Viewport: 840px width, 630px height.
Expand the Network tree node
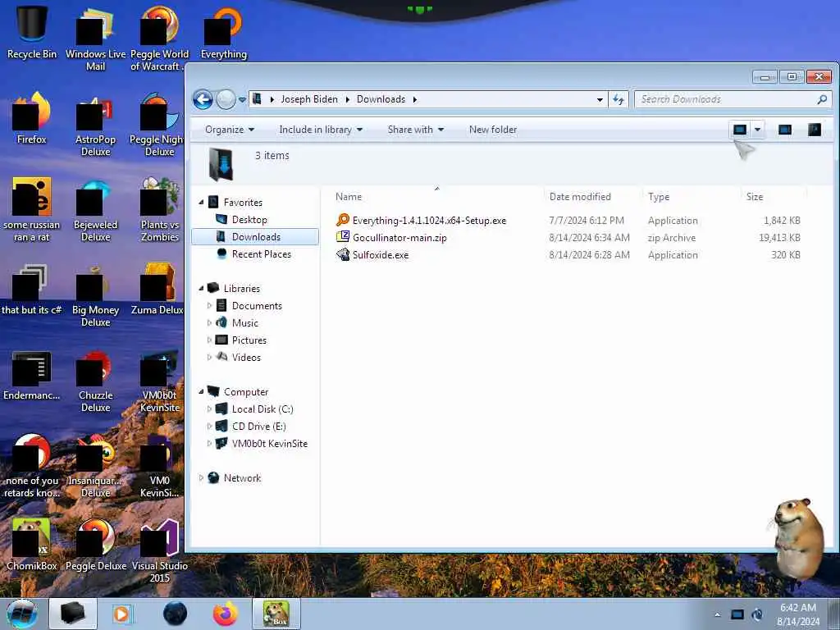point(202,478)
